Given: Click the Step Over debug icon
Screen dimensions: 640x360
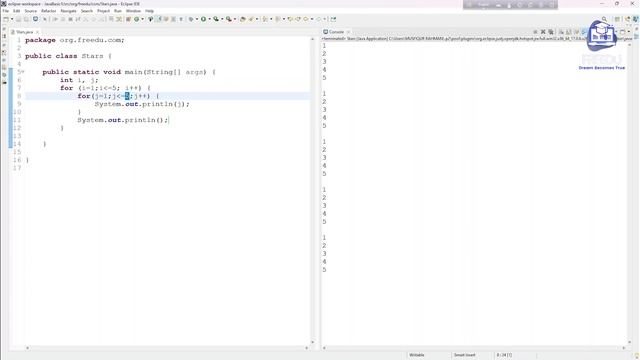Looking at the screenshot, I should click(93, 19).
